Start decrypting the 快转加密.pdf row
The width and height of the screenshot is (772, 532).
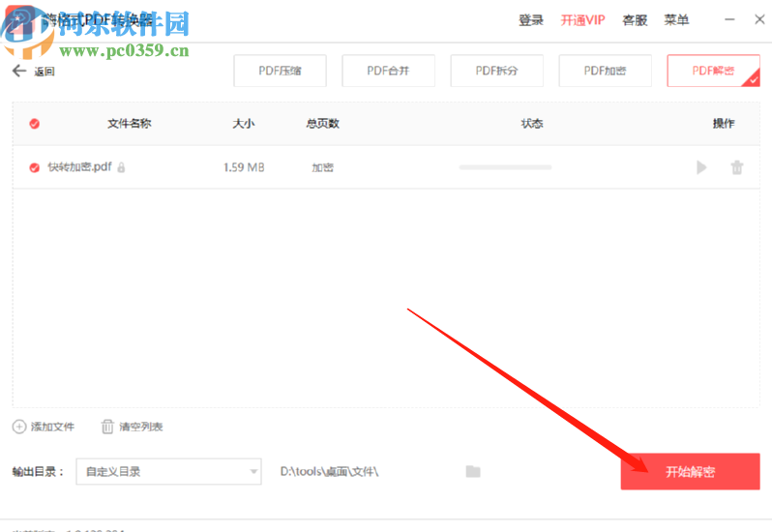pyautogui.click(x=701, y=167)
